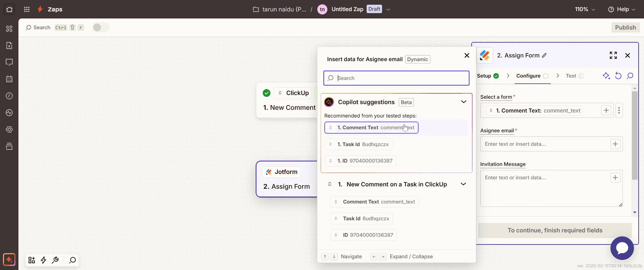Screen dimensions: 644x270
Task: Open the sidebar activity status icon
Action: tap(9, 113)
